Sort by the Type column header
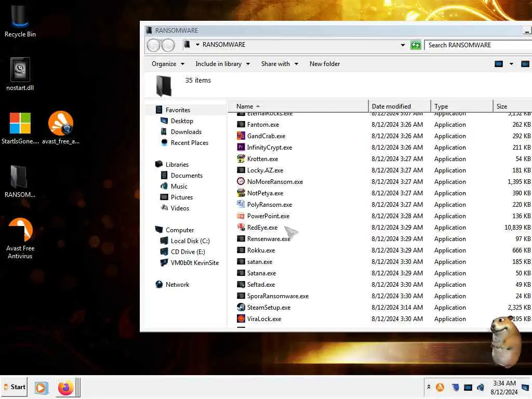 (461, 106)
